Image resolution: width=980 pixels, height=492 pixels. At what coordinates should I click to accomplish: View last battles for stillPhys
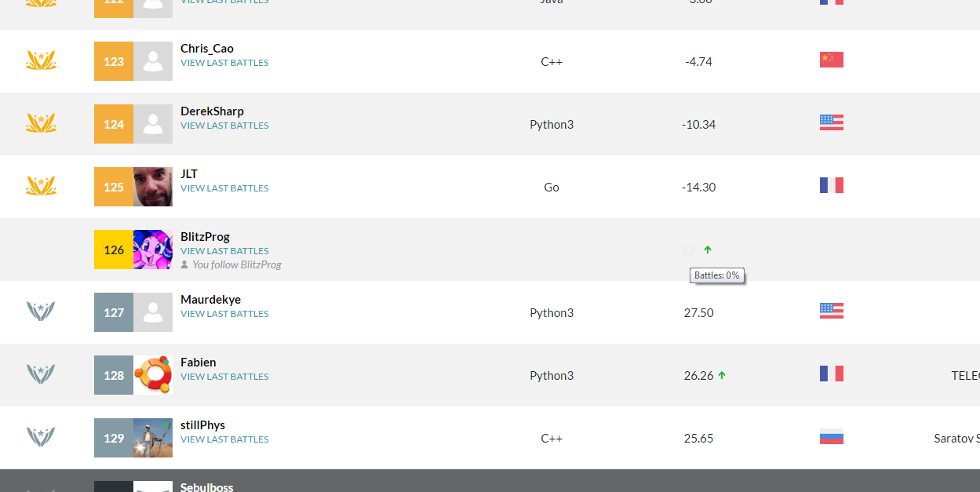tap(224, 439)
